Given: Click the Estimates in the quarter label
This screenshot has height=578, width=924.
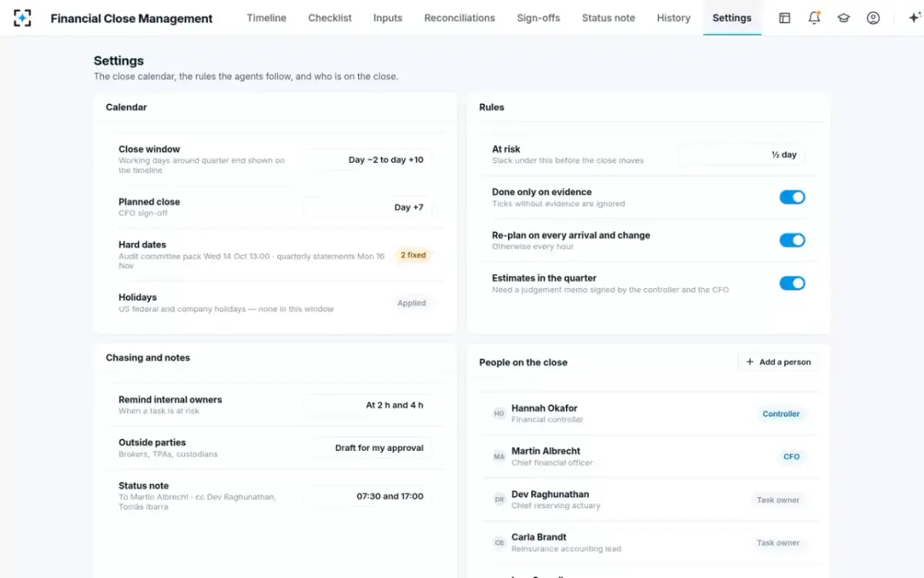Looking at the screenshot, I should click(544, 278).
